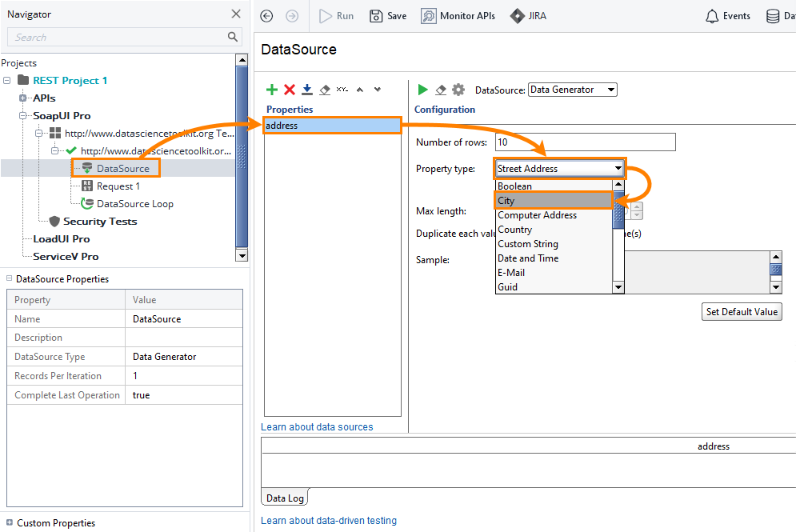
Task: Click the Name value cell showing DataSource
Action: (184, 318)
